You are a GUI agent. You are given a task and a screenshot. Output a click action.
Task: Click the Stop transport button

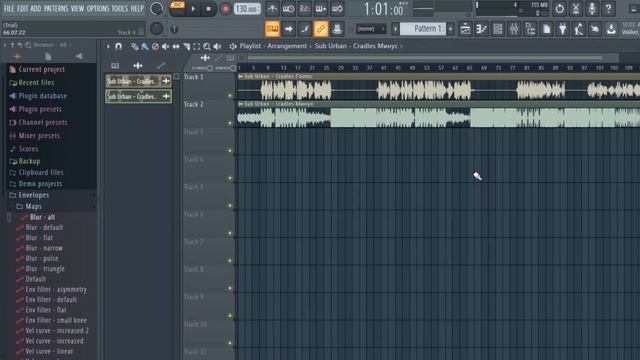pyautogui.click(x=209, y=9)
